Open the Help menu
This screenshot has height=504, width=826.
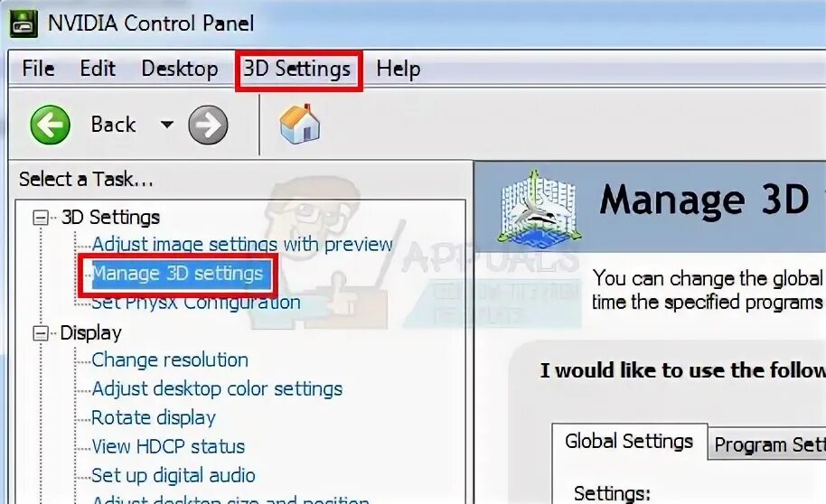pyautogui.click(x=399, y=69)
